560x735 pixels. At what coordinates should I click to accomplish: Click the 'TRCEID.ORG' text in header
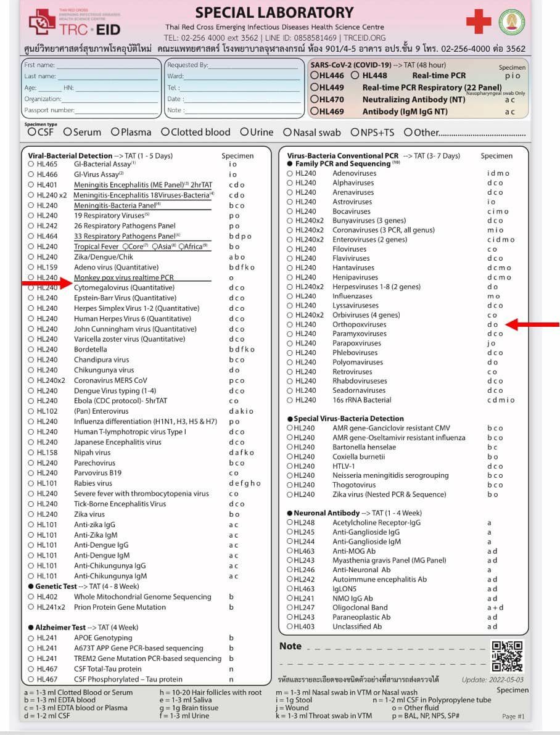tap(364, 38)
